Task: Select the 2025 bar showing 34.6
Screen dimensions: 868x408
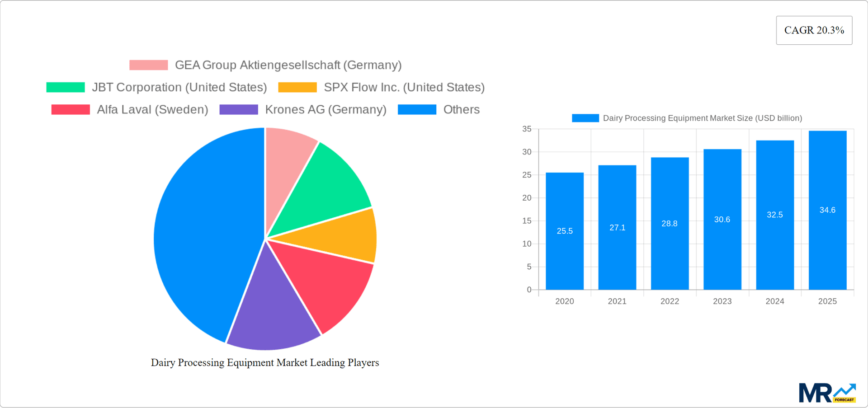Action: point(827,210)
